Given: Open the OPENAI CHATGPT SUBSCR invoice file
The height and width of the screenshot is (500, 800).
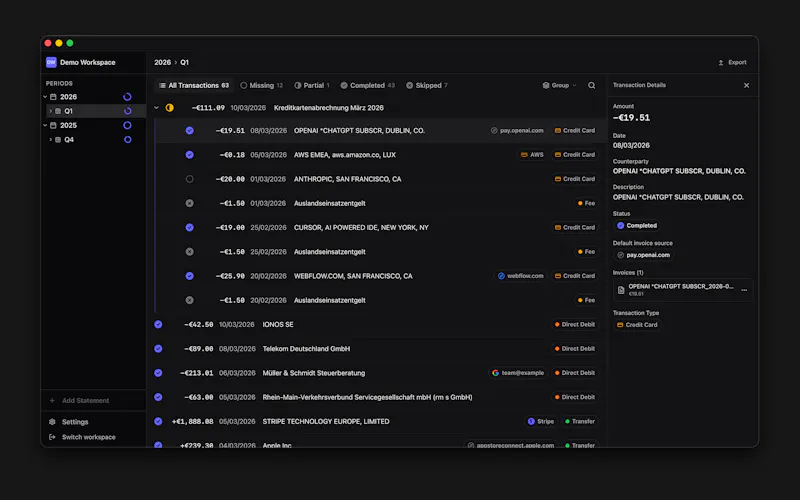Looking at the screenshot, I should pyautogui.click(x=682, y=290).
